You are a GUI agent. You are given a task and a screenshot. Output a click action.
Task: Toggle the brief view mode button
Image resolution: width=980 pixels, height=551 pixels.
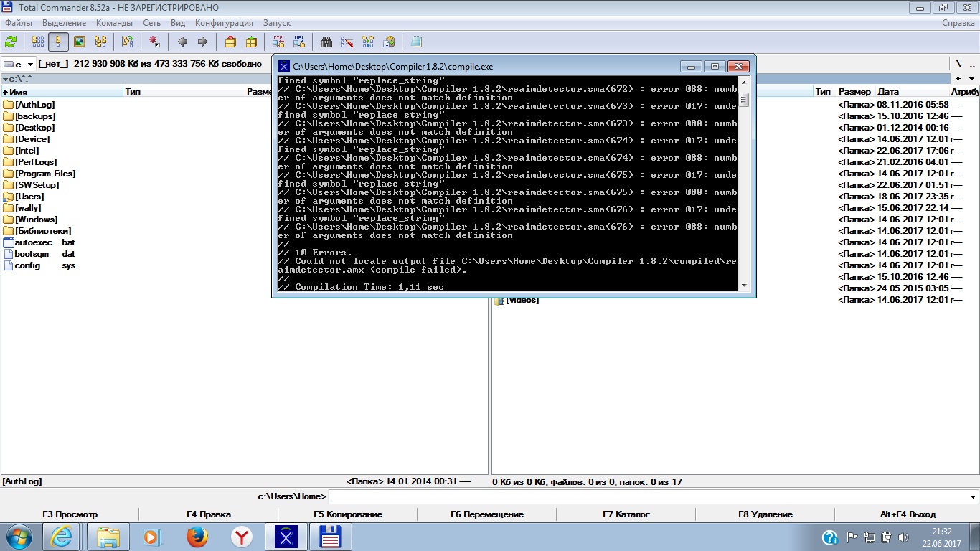click(38, 42)
